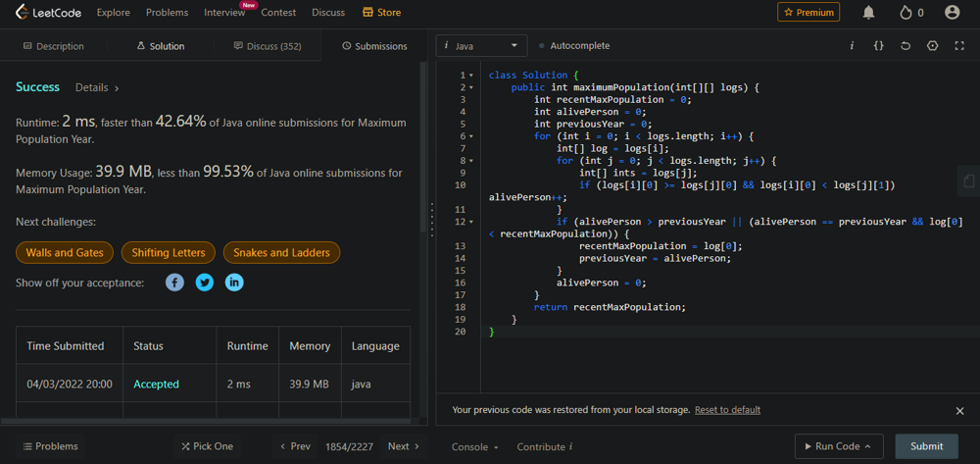Screen dimensions: 980x464
Task: Dismiss the restored code notice
Action: (x=960, y=411)
